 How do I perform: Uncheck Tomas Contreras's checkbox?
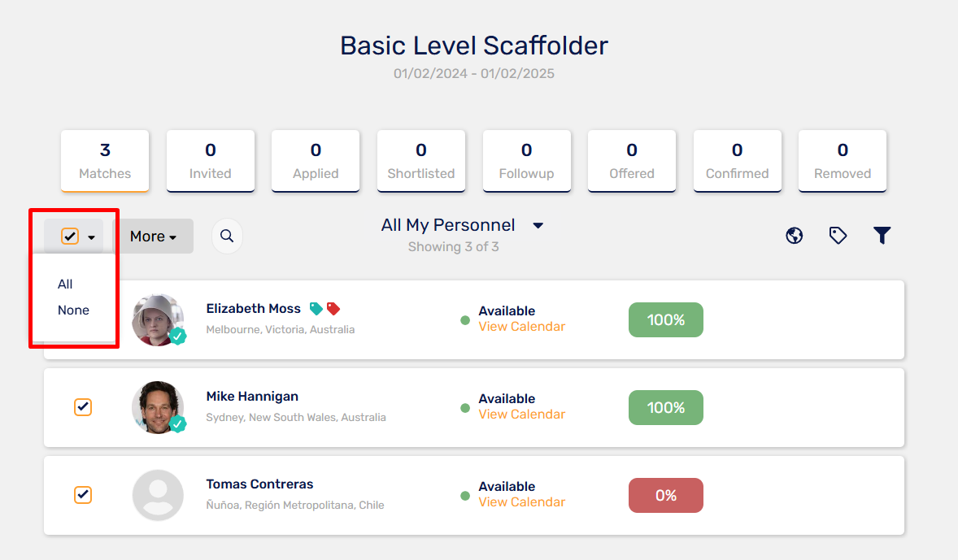coord(82,495)
